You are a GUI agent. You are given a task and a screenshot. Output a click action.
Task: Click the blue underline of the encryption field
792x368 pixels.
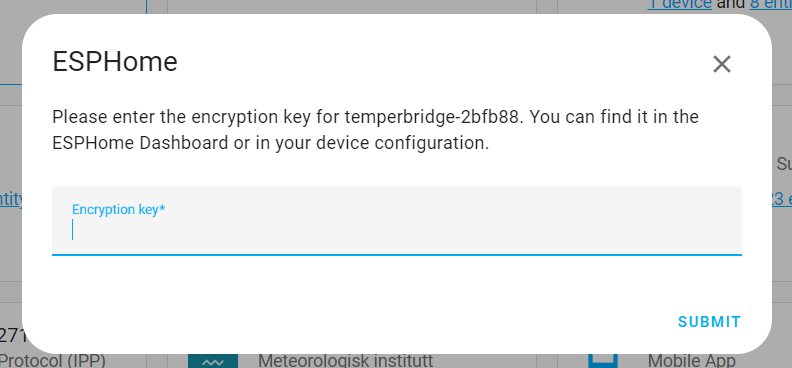point(397,254)
